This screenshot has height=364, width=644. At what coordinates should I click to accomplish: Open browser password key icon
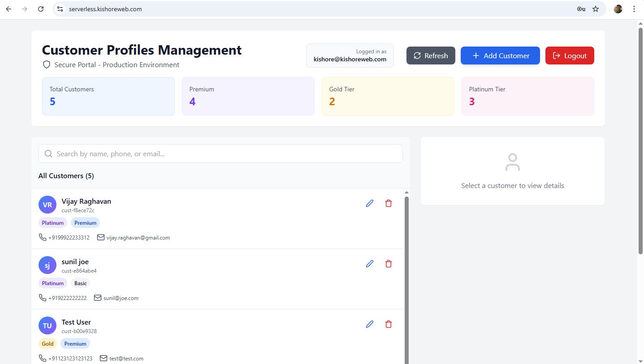point(581,9)
